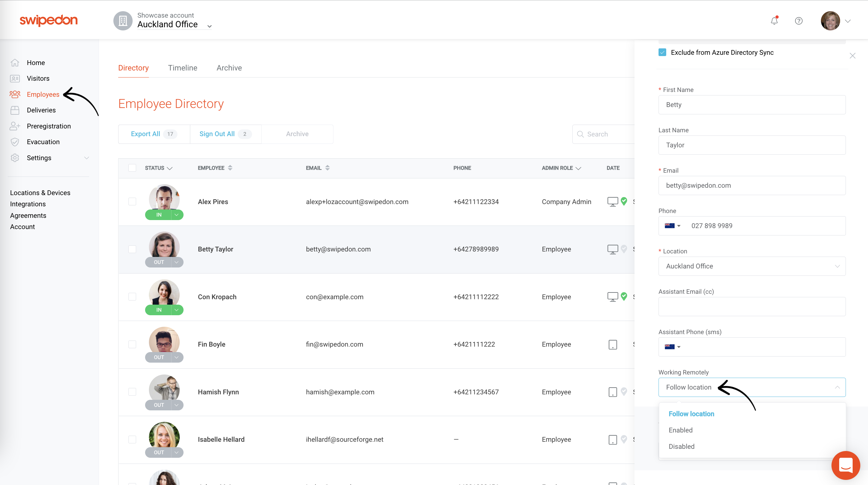Tick Fin Boyle's row checkbox
Viewport: 868px width, 485px height.
[x=132, y=344]
